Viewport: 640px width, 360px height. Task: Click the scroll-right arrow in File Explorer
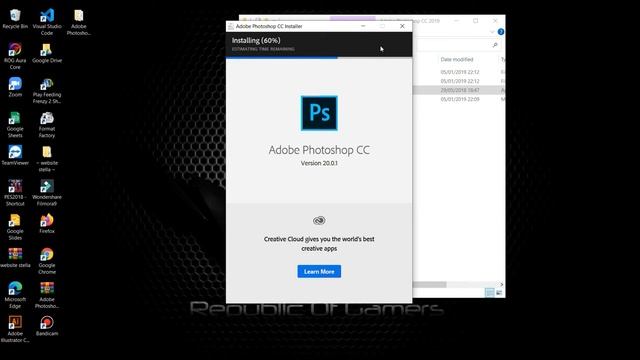coord(502,284)
